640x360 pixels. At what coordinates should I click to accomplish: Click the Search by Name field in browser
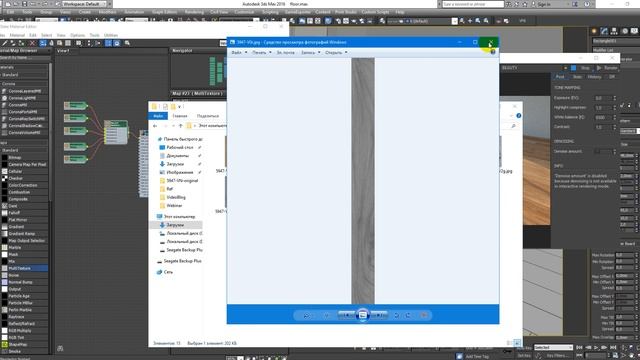point(24,58)
